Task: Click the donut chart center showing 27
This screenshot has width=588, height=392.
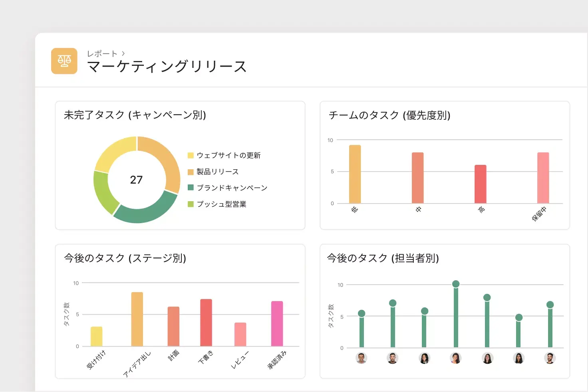Action: pyautogui.click(x=136, y=180)
